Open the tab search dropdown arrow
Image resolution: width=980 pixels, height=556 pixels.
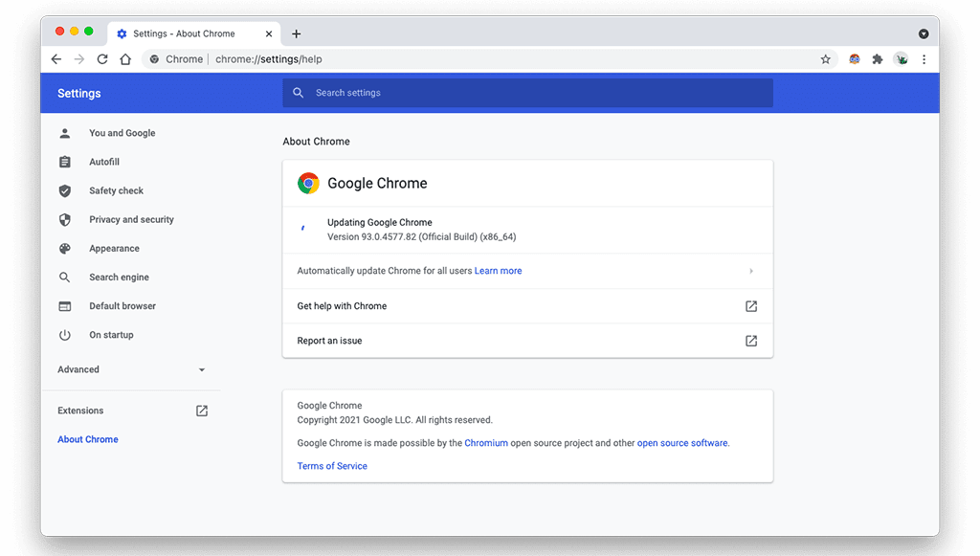tap(924, 33)
